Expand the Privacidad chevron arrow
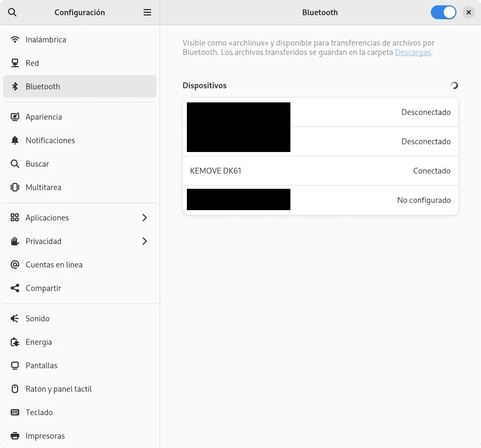 coord(144,241)
